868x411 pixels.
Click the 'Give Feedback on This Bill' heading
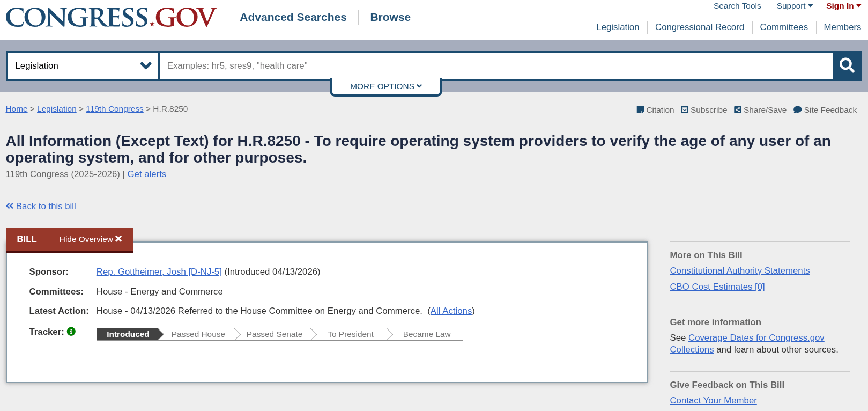[x=727, y=385]
